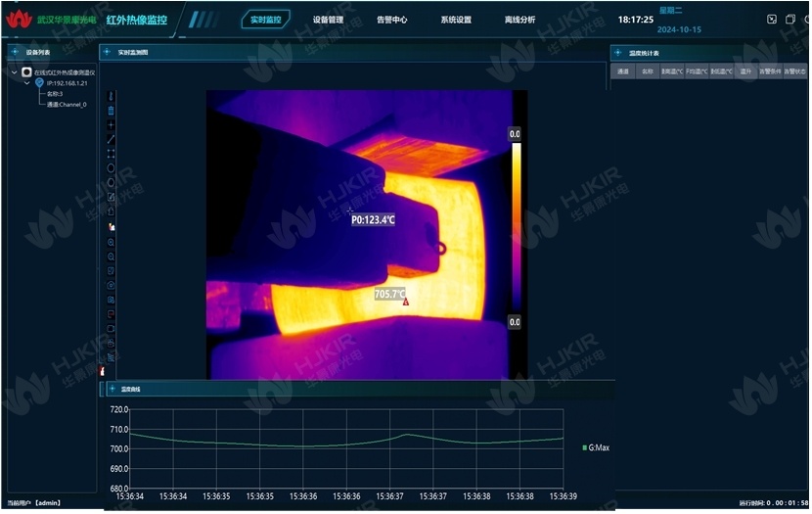Click the 告警状态 column header

point(794,71)
